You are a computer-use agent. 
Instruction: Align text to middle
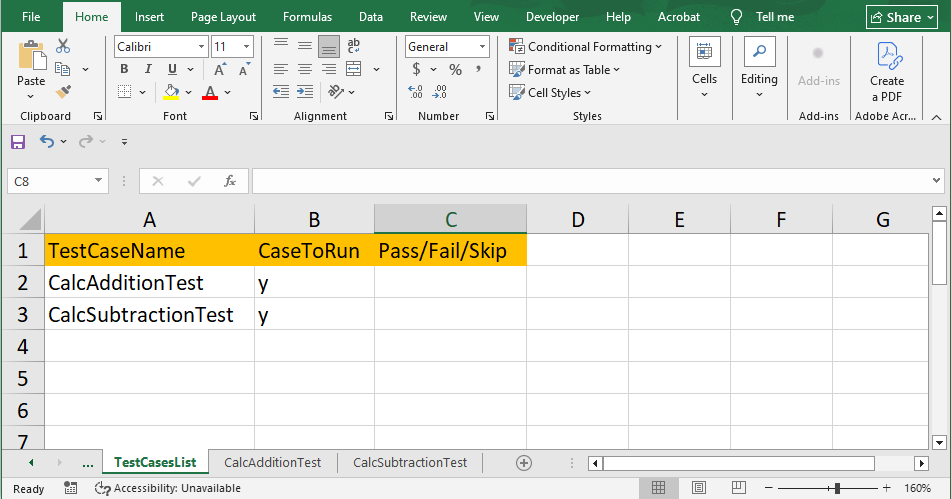pyautogui.click(x=305, y=46)
